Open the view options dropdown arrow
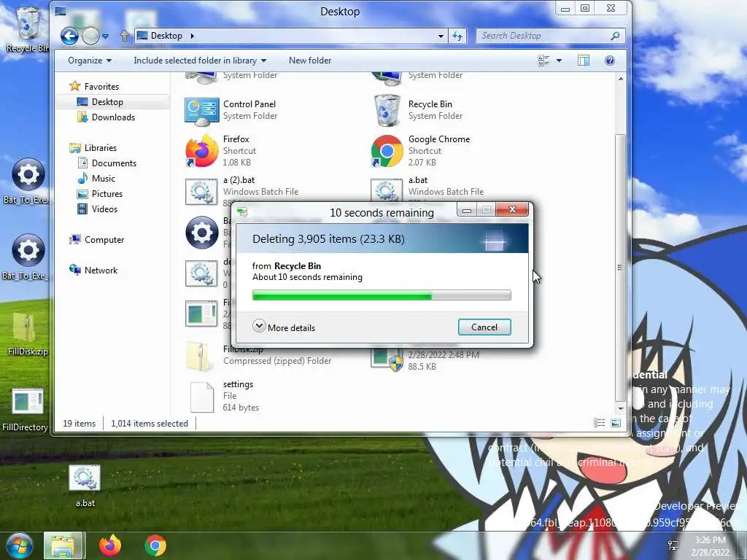 click(559, 61)
